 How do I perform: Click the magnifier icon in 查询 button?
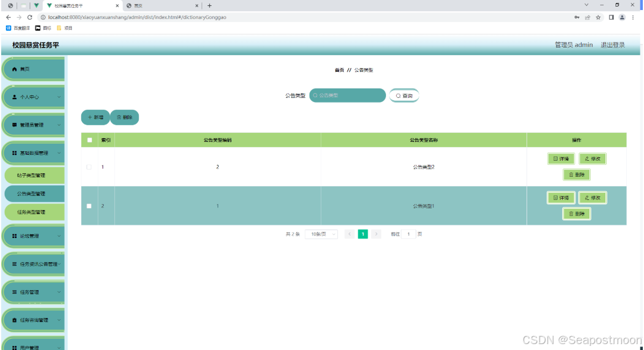tap(398, 95)
